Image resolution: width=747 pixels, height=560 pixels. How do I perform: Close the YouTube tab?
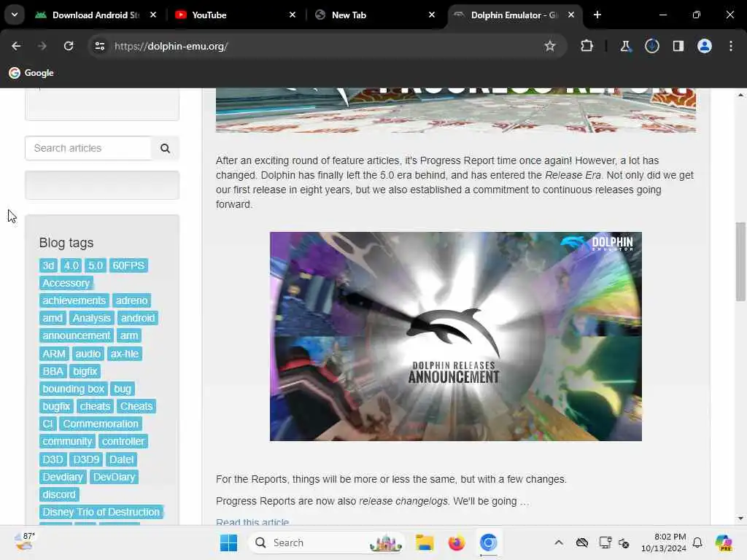[293, 15]
